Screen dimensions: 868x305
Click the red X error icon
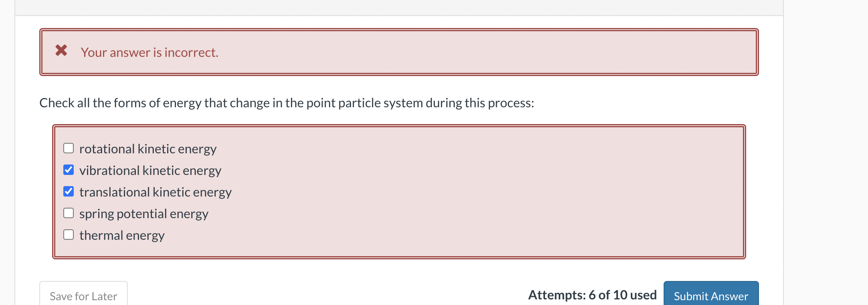click(61, 51)
